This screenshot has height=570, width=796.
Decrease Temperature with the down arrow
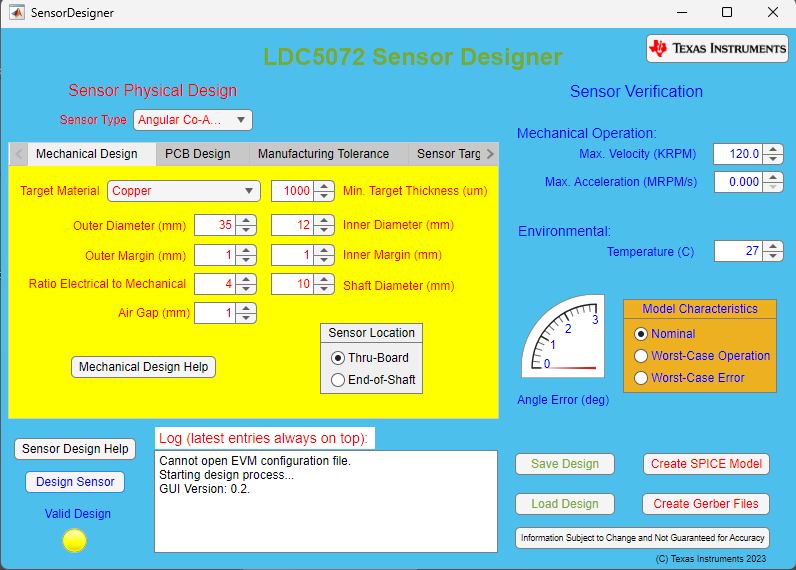coord(773,256)
